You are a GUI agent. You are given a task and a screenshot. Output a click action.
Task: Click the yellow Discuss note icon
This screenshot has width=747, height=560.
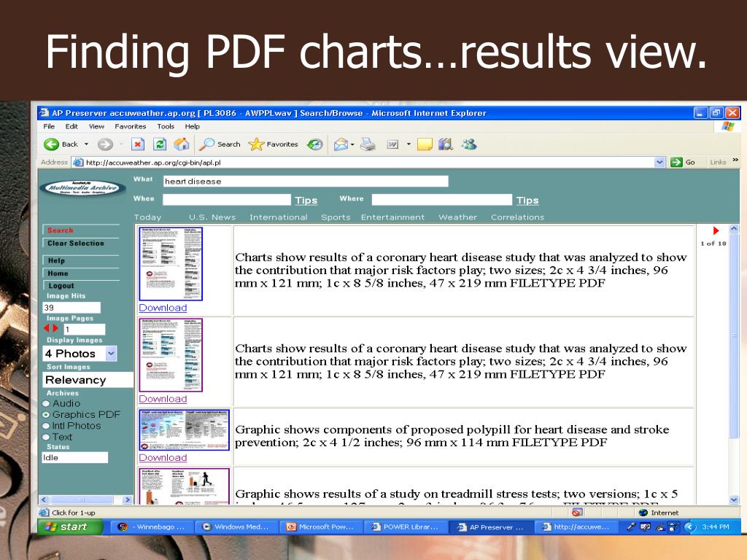pos(425,144)
